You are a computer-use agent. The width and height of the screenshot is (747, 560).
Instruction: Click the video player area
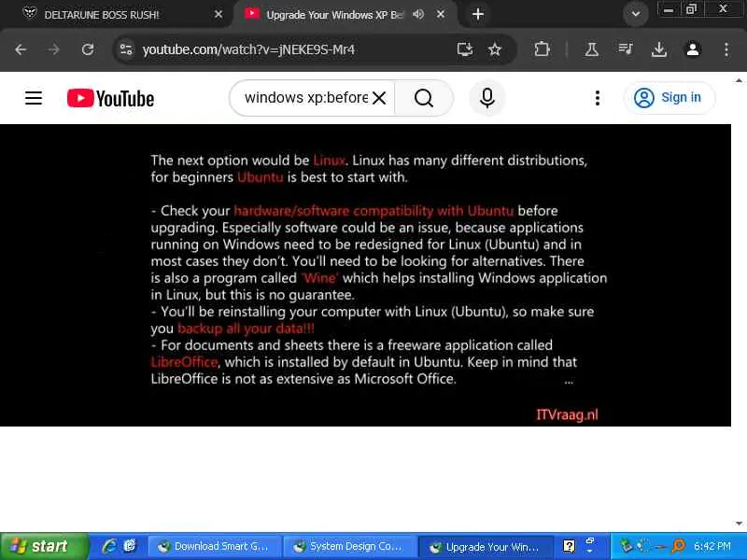pos(365,275)
